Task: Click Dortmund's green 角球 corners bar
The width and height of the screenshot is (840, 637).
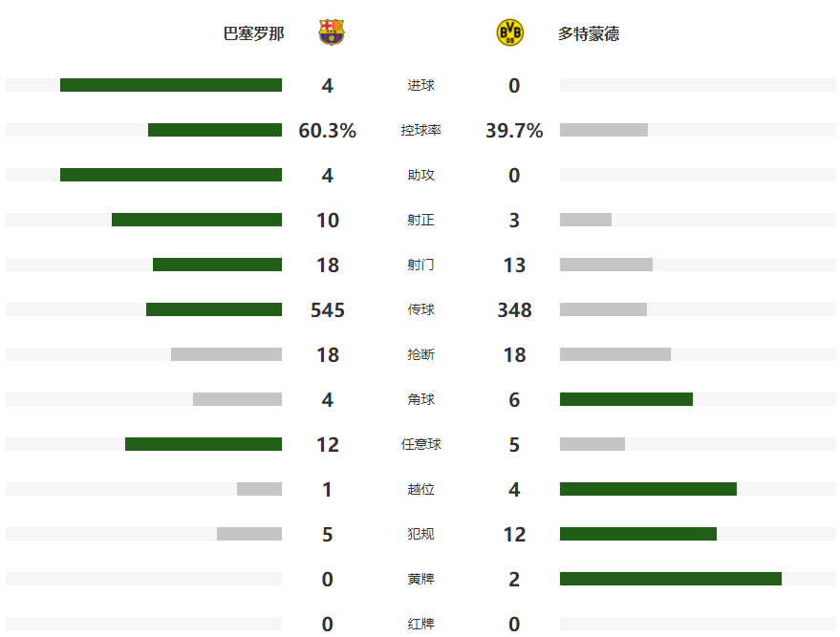Action: point(626,399)
